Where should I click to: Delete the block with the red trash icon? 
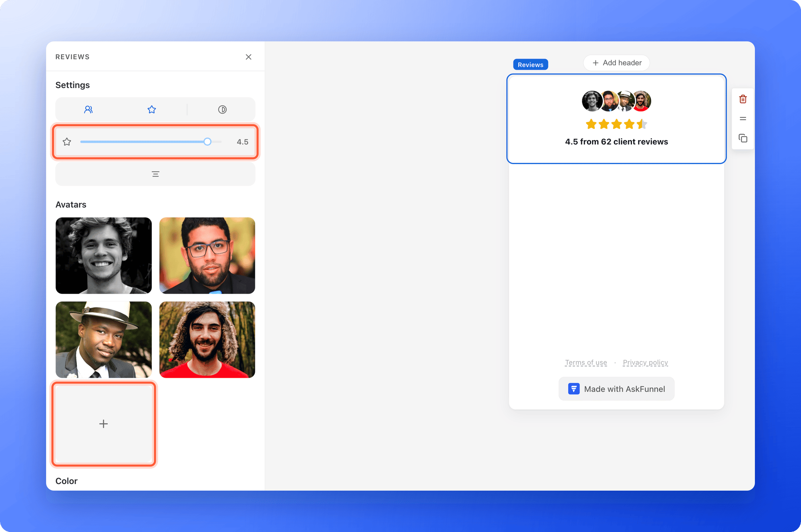(743, 99)
